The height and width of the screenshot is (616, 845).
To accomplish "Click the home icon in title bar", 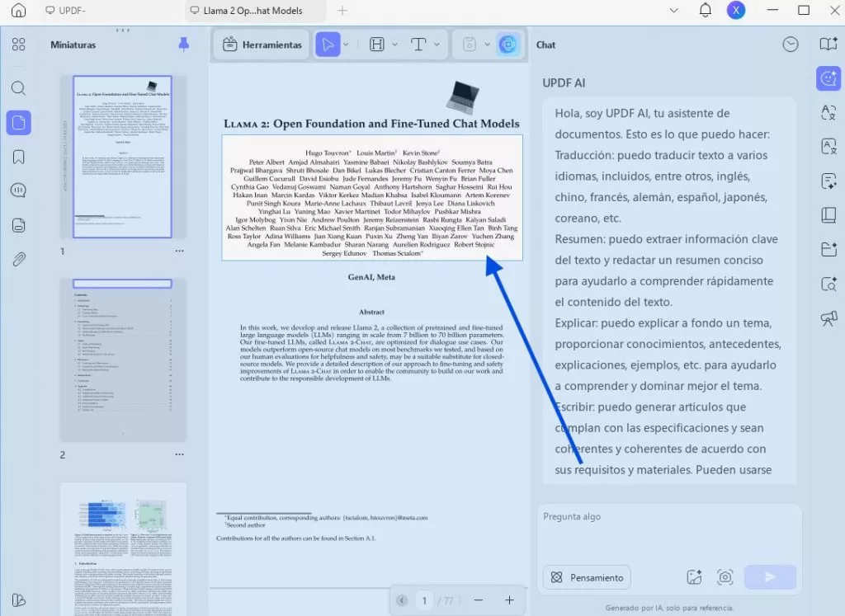I will coord(18,10).
